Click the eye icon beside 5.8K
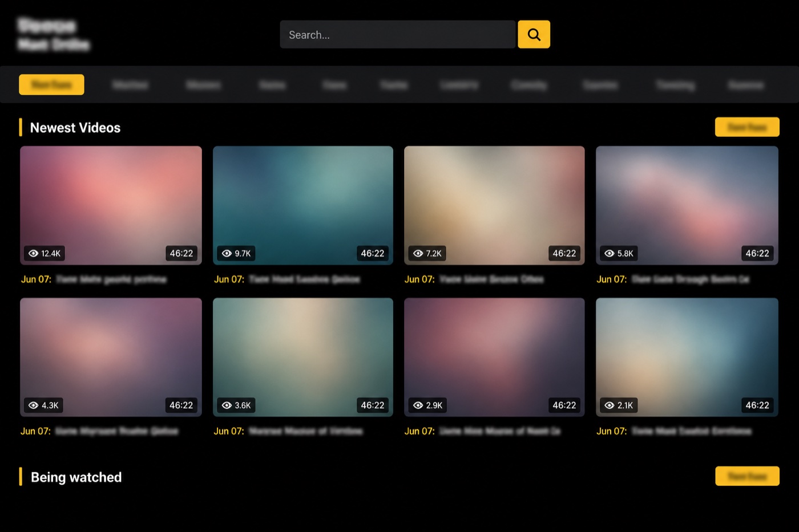The height and width of the screenshot is (532, 799). coord(610,253)
